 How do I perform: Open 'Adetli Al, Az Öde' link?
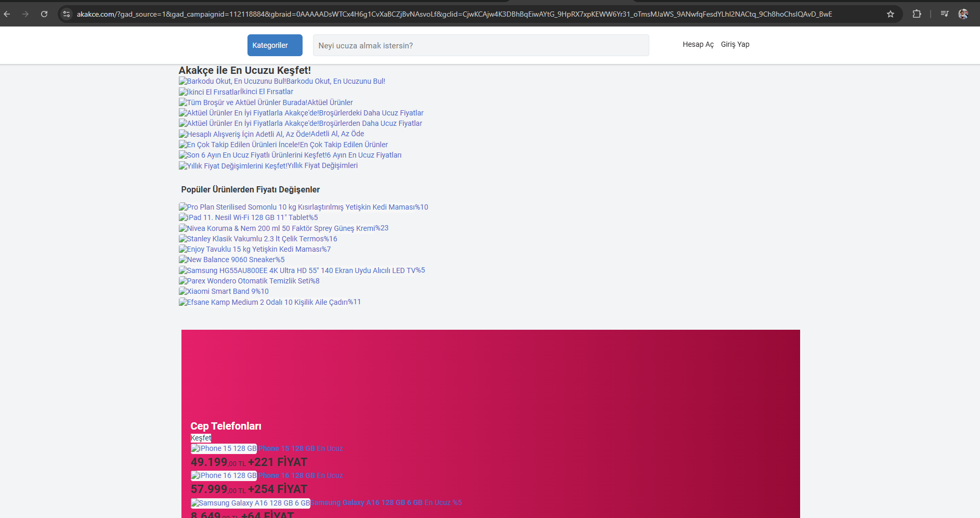271,134
